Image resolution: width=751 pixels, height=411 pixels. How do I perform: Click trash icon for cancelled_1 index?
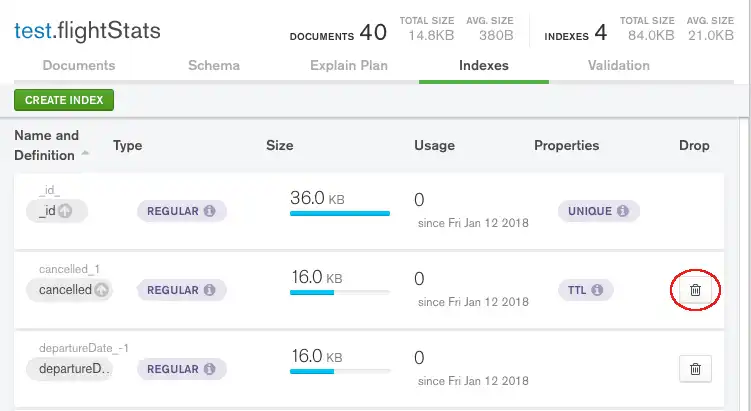pyautogui.click(x=695, y=290)
